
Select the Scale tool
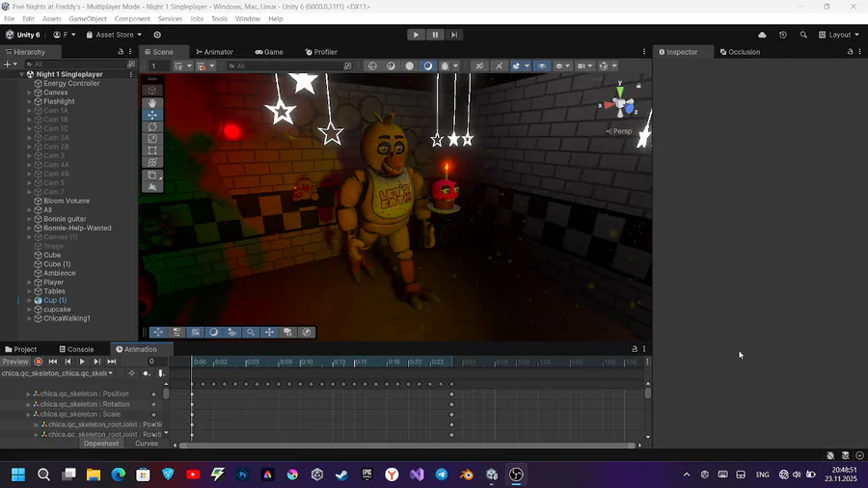(x=152, y=139)
